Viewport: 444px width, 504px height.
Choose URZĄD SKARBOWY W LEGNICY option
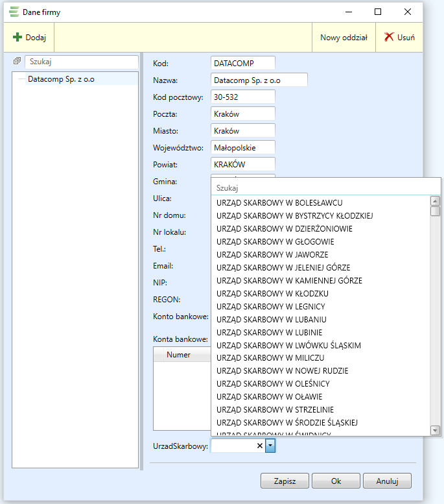[270, 306]
